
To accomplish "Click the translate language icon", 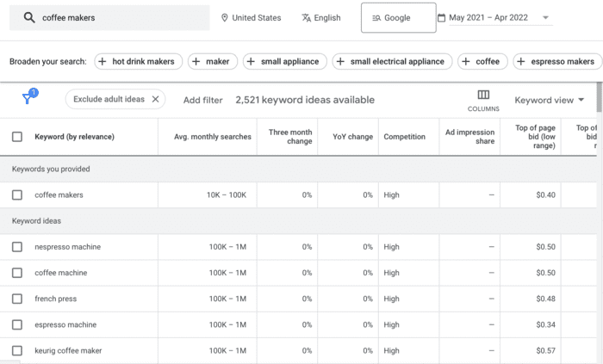I will coord(306,18).
